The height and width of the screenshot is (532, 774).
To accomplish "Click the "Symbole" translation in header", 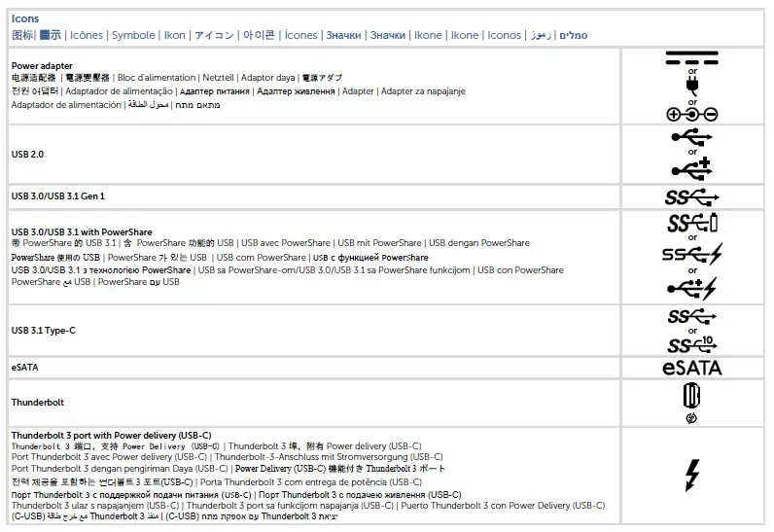I will coord(133,36).
